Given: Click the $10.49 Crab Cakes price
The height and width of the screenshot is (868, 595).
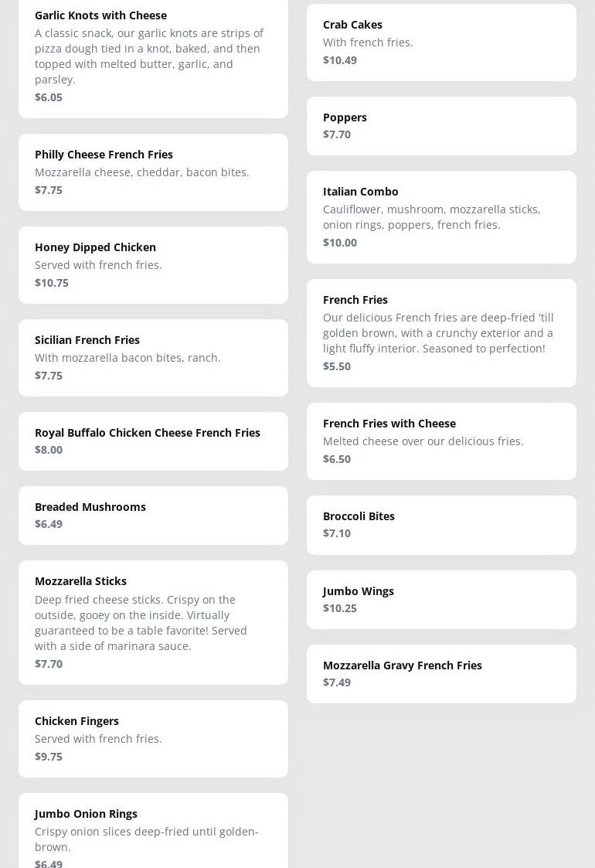Looking at the screenshot, I should coord(340,60).
